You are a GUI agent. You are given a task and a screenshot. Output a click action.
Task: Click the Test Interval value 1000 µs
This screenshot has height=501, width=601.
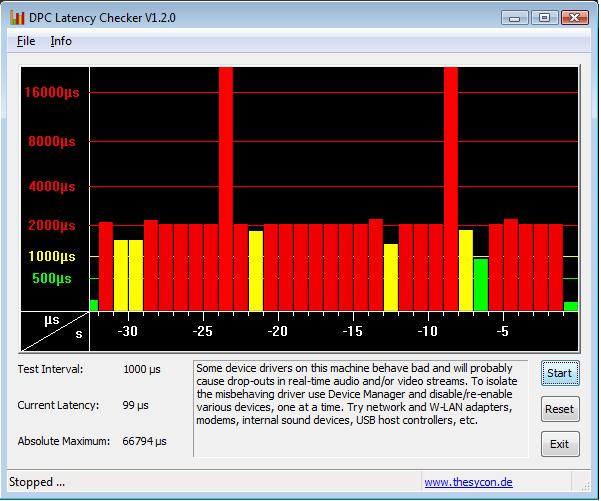[142, 369]
